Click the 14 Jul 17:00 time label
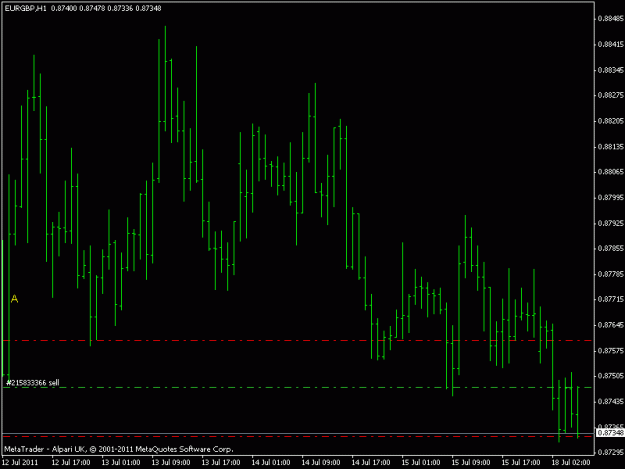This screenshot has height=469, width=625. [x=371, y=462]
